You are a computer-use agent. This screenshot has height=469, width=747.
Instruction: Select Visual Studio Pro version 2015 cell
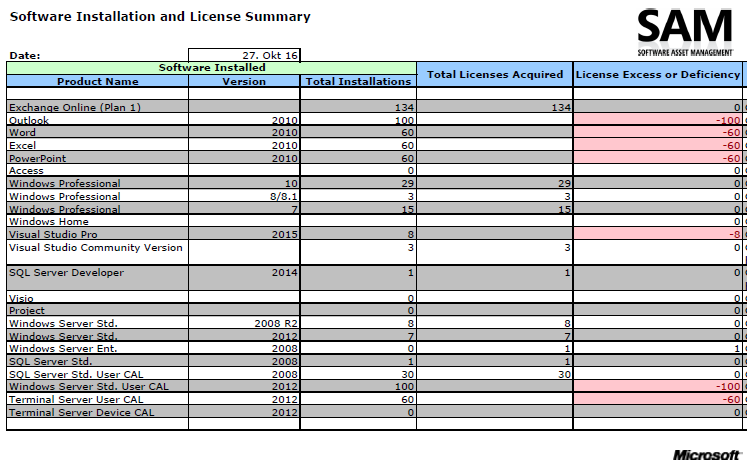244,234
